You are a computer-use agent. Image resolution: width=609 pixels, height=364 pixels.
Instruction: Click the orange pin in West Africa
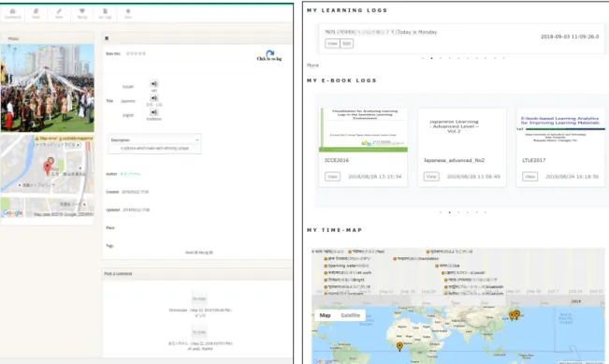coord(399,346)
